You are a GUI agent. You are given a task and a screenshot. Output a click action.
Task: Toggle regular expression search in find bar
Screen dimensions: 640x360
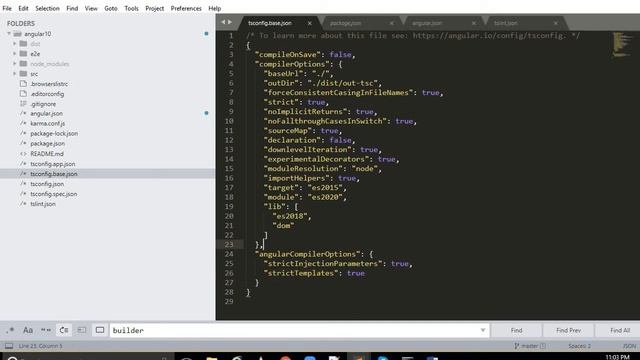(x=10, y=330)
